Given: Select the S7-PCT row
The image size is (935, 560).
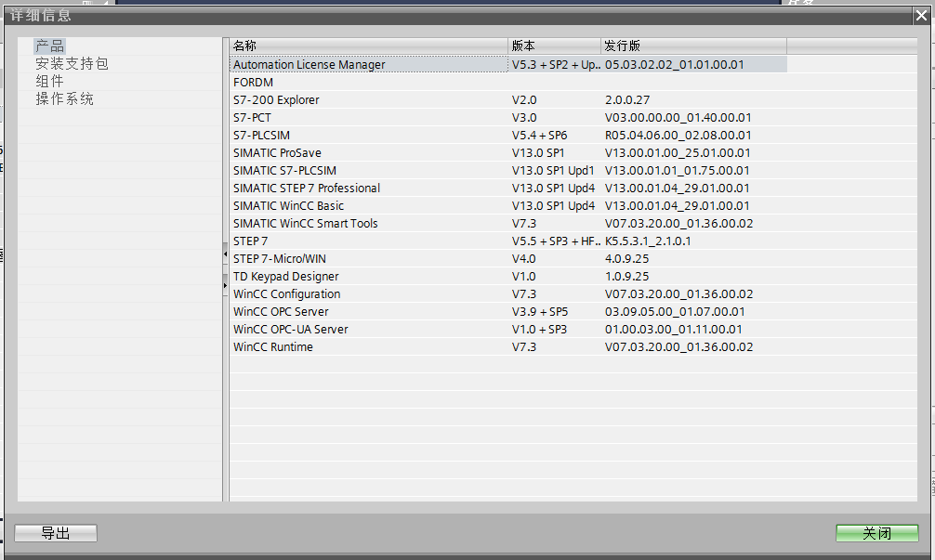Looking at the screenshot, I should (508, 117).
